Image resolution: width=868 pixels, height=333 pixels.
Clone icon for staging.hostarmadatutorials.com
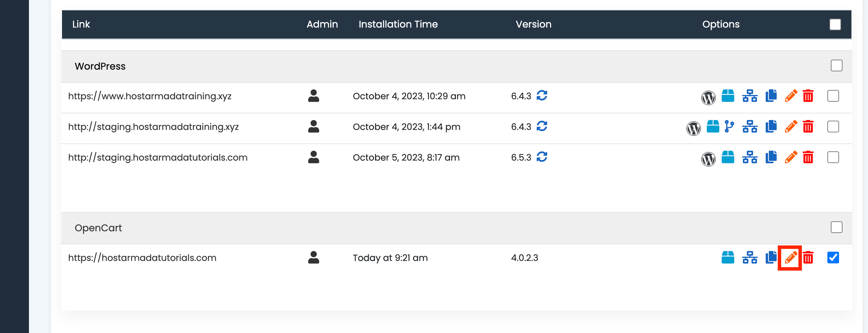point(771,157)
